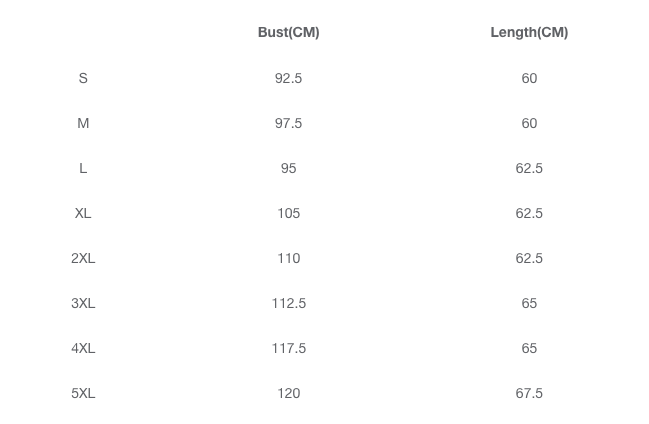Select the 4XL size row label
This screenshot has height=424, width=649.
(83, 348)
